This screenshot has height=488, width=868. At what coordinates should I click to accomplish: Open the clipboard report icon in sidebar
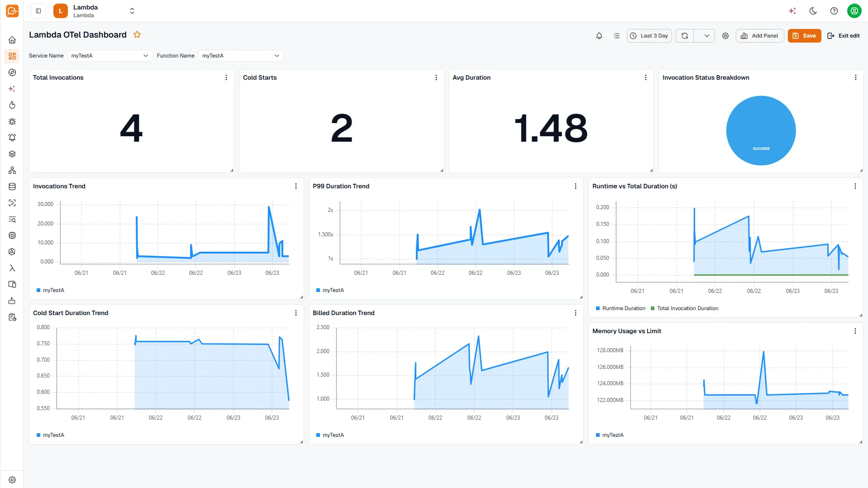pos(12,317)
